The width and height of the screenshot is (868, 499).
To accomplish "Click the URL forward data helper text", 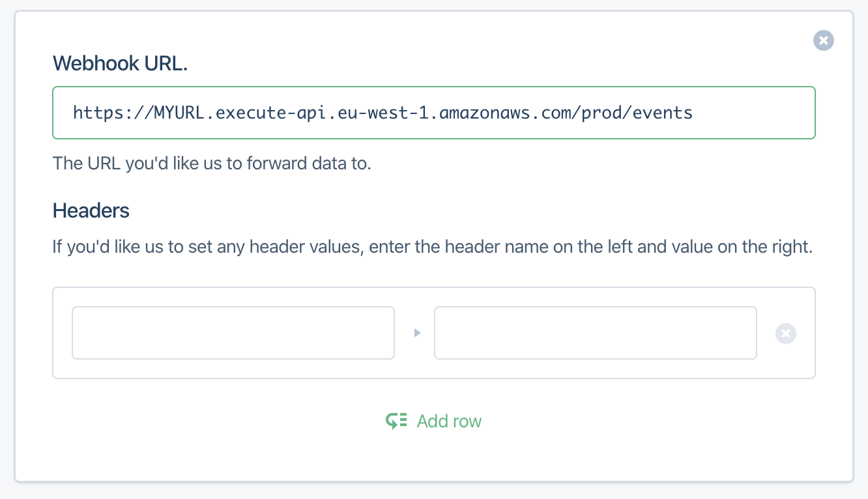I will [x=212, y=162].
